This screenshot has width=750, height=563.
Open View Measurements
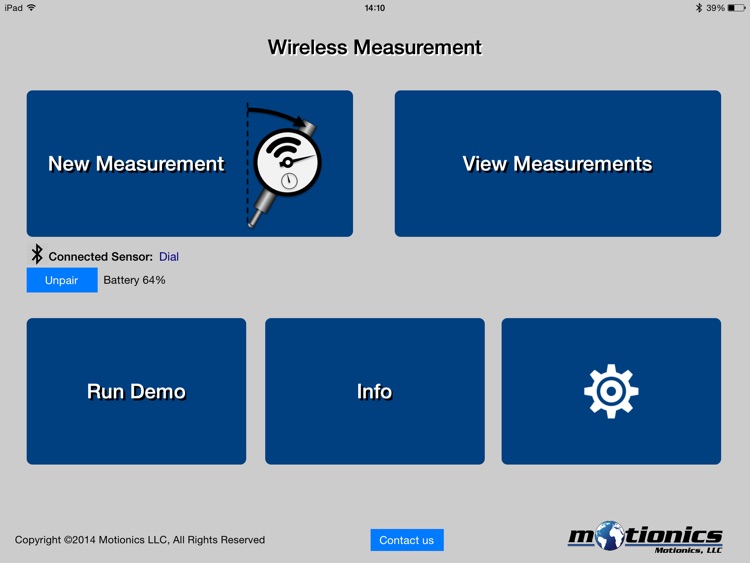558,163
